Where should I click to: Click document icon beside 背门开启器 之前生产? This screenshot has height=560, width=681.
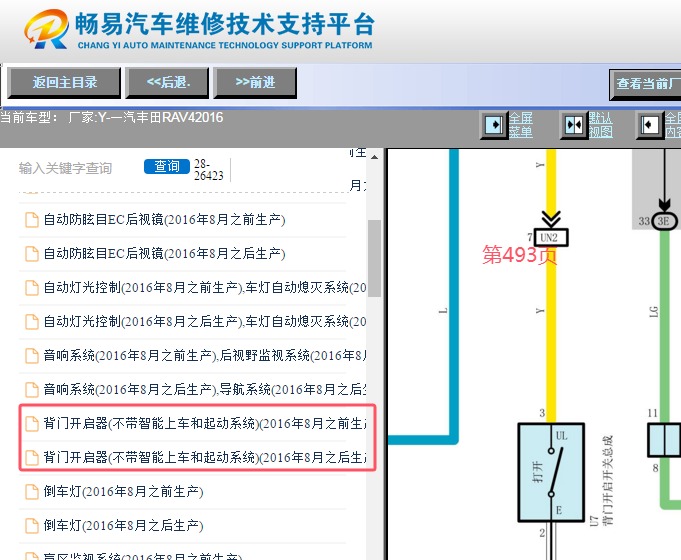pos(31,424)
